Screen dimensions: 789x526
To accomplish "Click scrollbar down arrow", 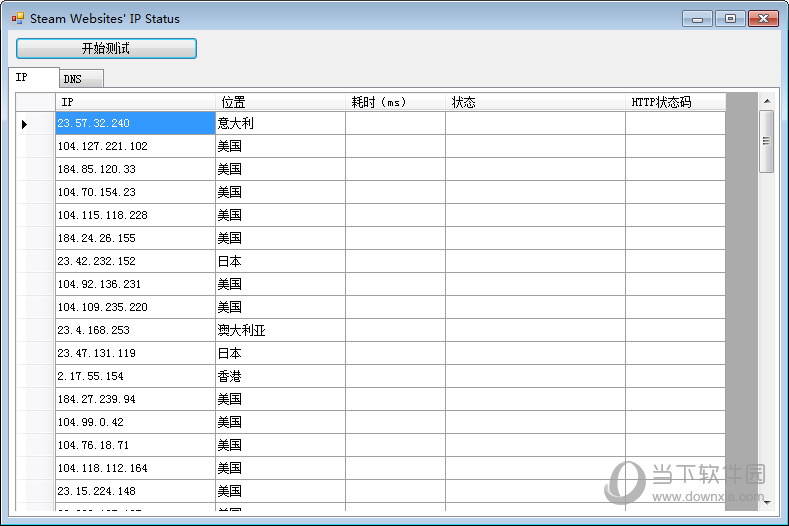I will (x=767, y=502).
